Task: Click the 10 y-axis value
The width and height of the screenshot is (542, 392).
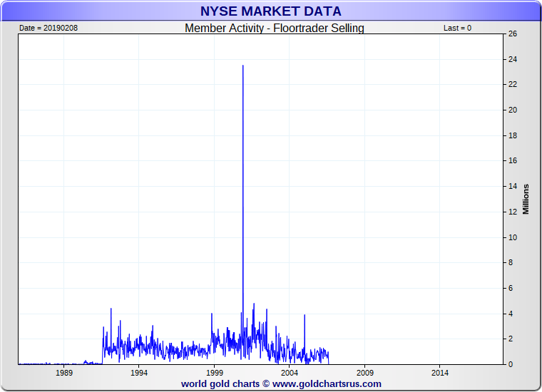Action: 513,237
